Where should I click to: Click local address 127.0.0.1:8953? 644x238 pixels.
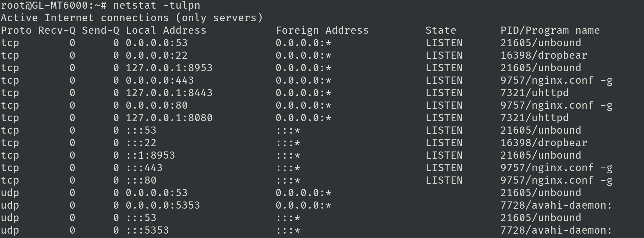point(169,68)
